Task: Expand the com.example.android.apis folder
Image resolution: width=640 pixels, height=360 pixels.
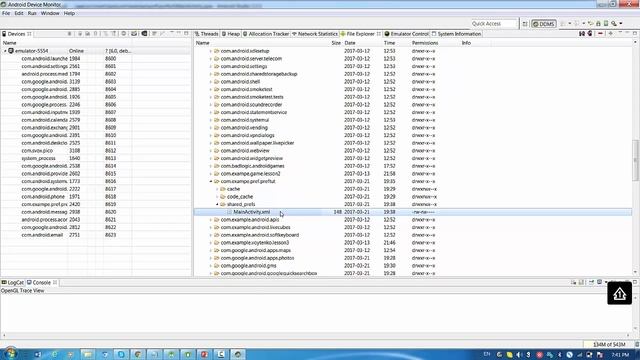Action: (211, 220)
